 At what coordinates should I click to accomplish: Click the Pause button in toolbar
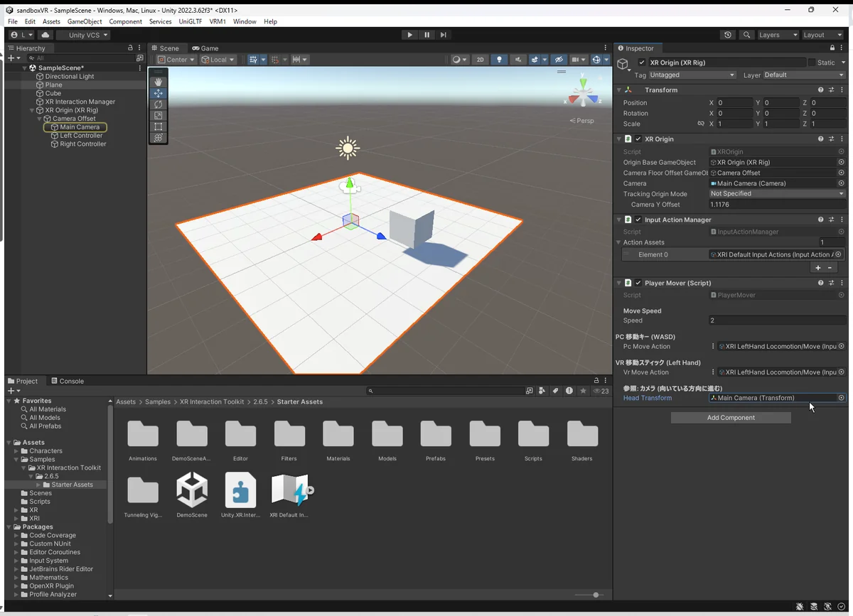point(426,35)
